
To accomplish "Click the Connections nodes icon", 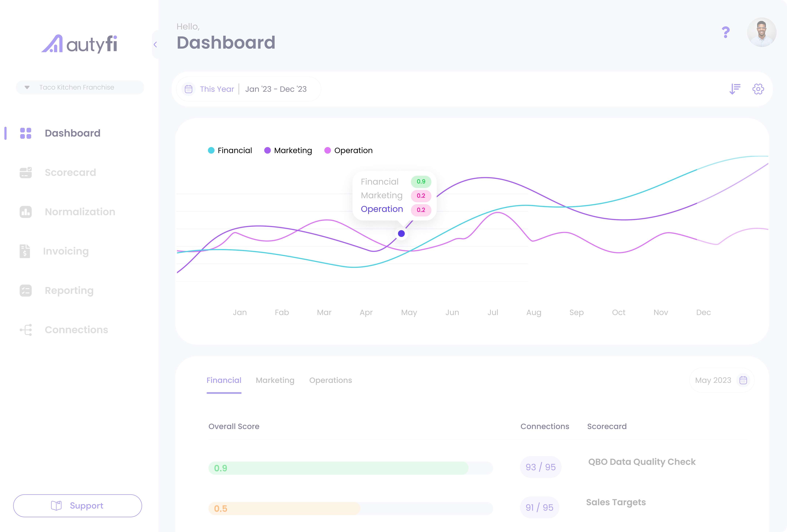I will (x=26, y=330).
